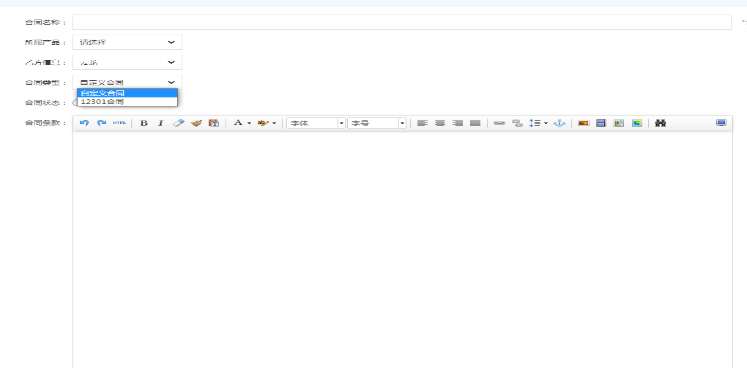The width and height of the screenshot is (747, 379).
Task: Expand the 所属产品 product dropdown
Action: (127, 42)
